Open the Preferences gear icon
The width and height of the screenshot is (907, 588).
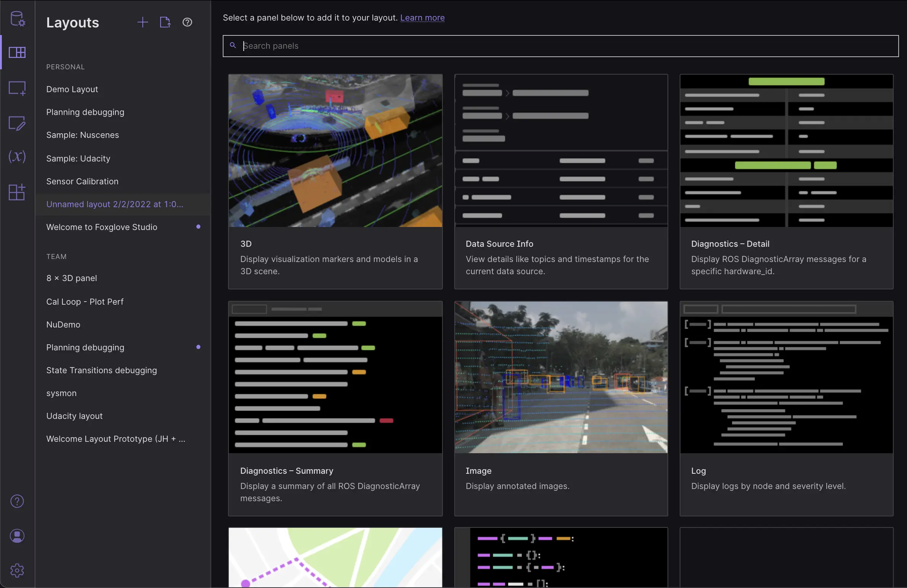[x=17, y=570]
